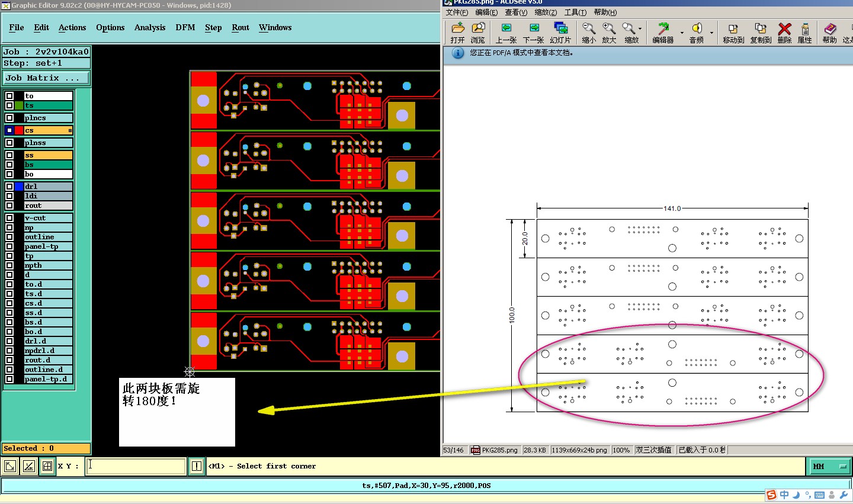Open the File menu in Graphic Editor
853x504 pixels.
[17, 27]
